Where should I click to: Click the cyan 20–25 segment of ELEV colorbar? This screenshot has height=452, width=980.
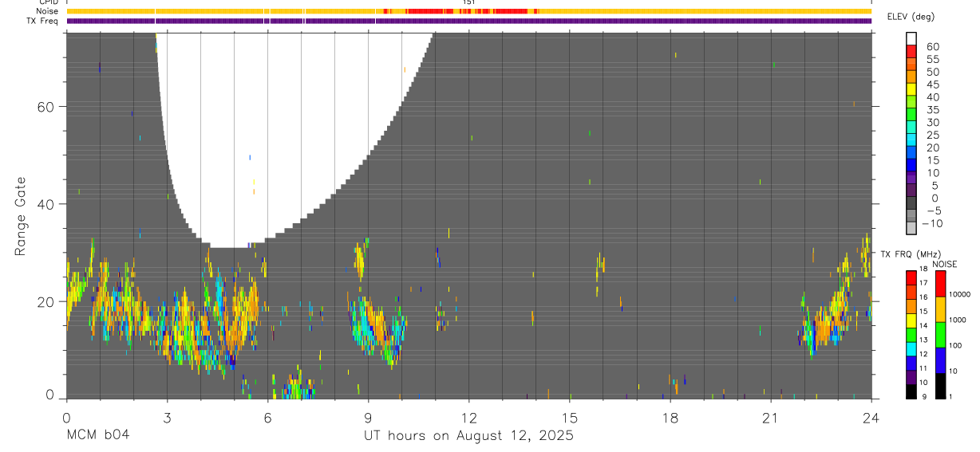(911, 141)
